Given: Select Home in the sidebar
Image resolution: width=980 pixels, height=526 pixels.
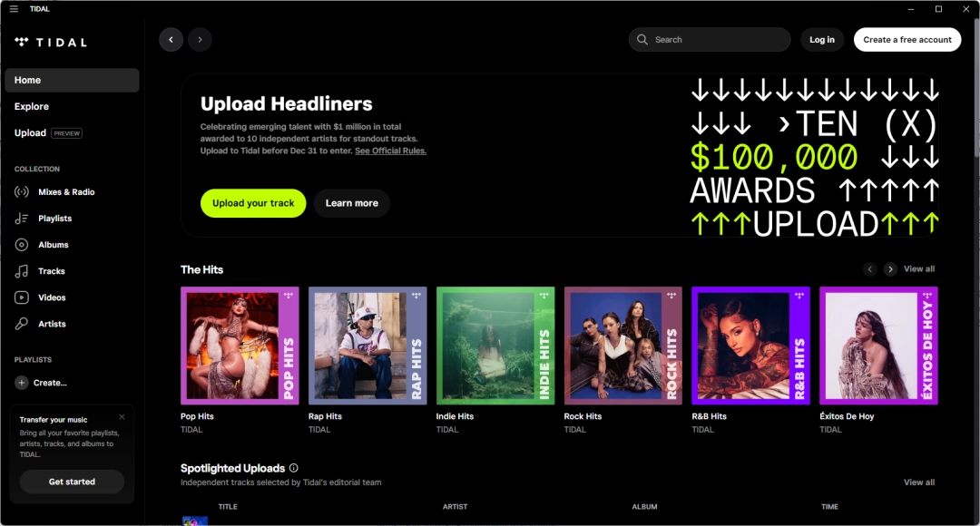Looking at the screenshot, I should [26, 80].
